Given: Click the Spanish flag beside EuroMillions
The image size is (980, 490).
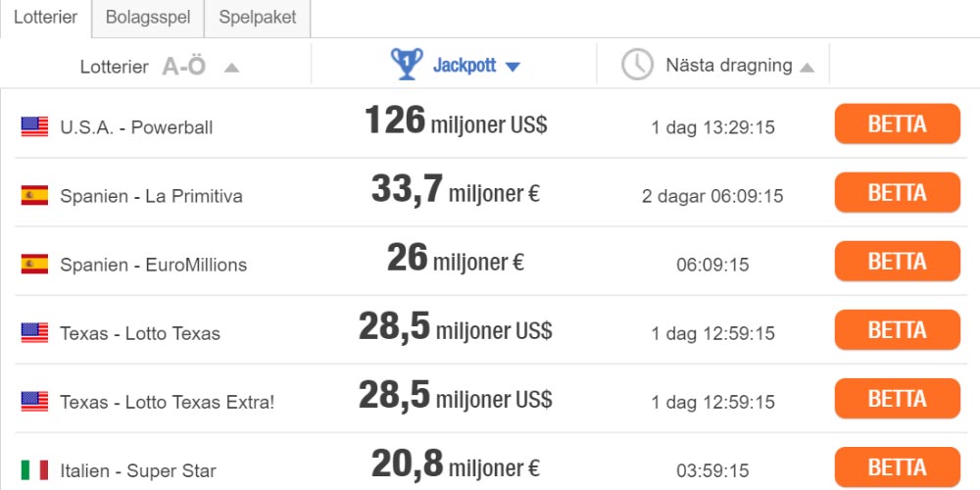Looking at the screenshot, I should pyautogui.click(x=34, y=264).
